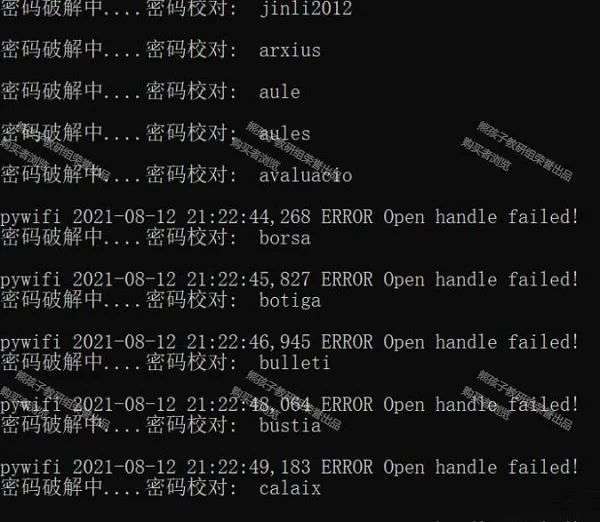
Task: Click 密码破解中 text on arxius line
Action: pos(52,50)
